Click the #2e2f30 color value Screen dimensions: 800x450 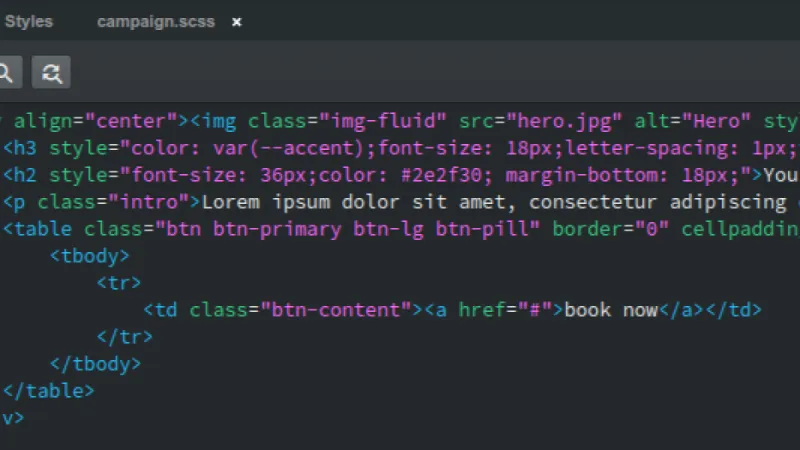441,176
